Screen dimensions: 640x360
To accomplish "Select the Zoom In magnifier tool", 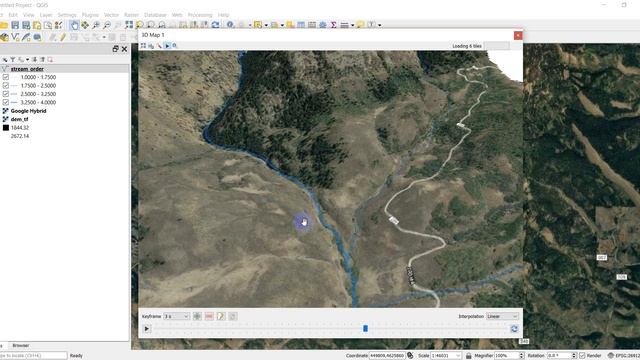I will (x=96, y=25).
